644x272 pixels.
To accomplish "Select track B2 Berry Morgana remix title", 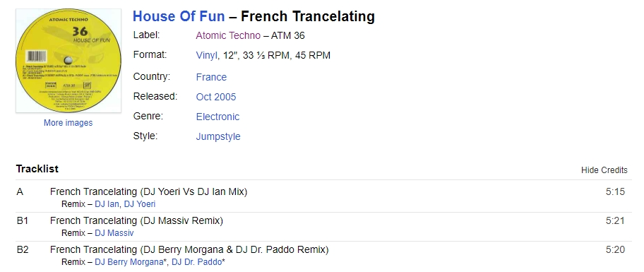I will tap(189, 249).
